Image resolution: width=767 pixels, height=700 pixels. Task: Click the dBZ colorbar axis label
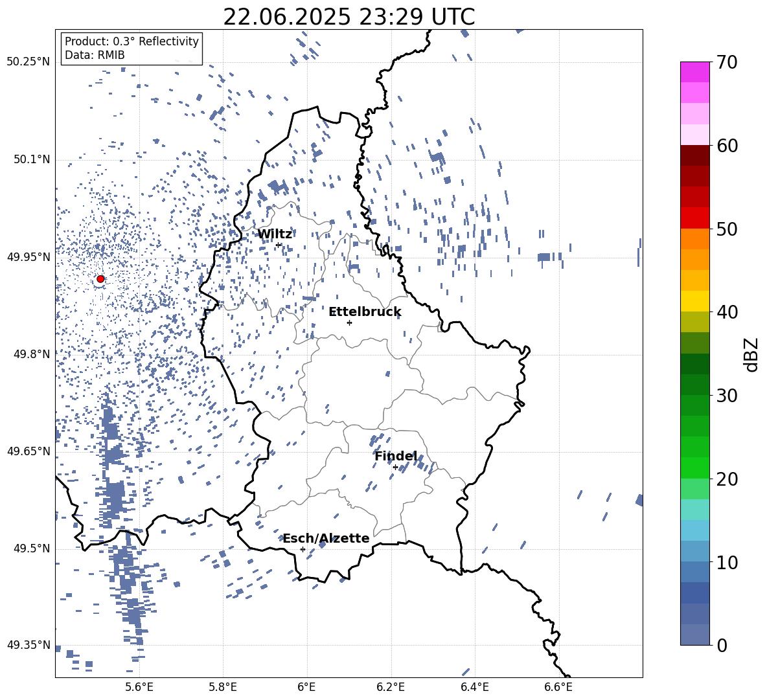(x=752, y=354)
